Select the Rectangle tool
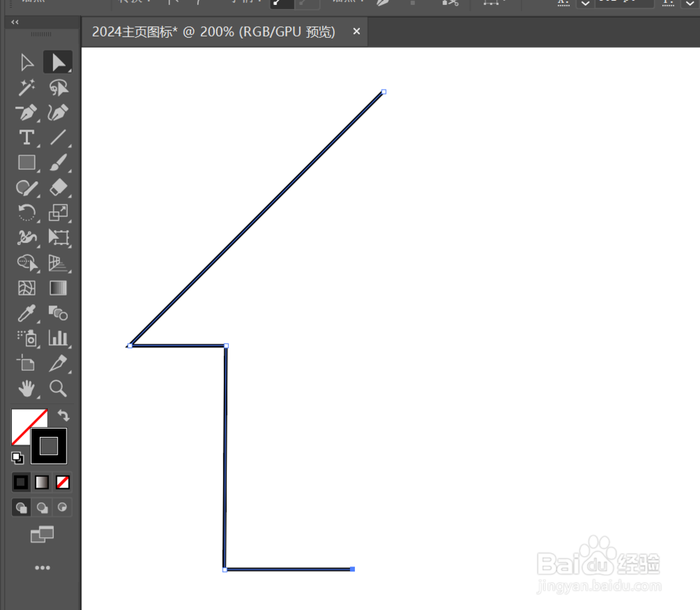700x610 pixels. click(x=27, y=162)
